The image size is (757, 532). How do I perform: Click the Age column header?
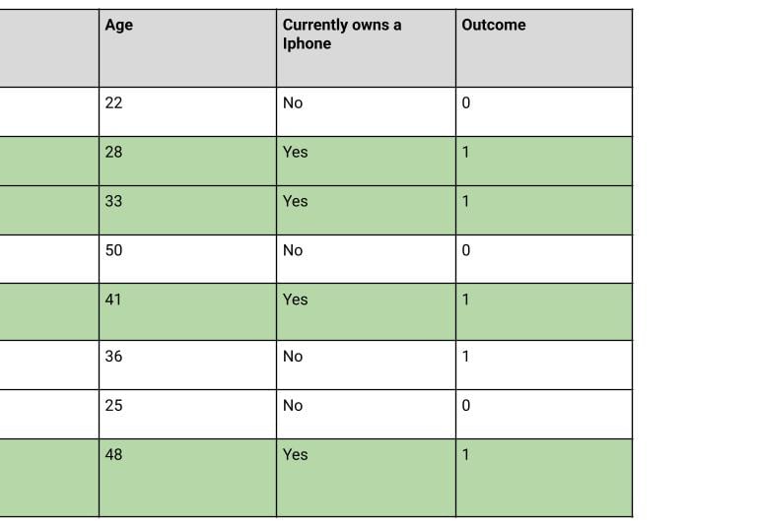point(118,26)
